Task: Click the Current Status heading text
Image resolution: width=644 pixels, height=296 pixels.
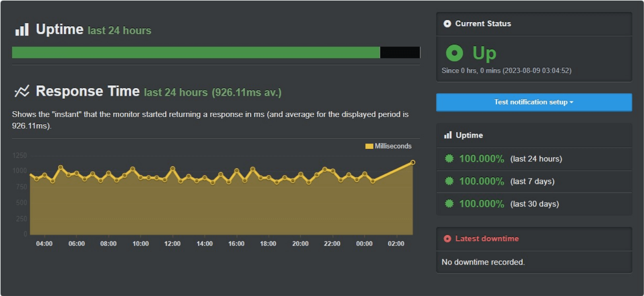Action: (483, 24)
